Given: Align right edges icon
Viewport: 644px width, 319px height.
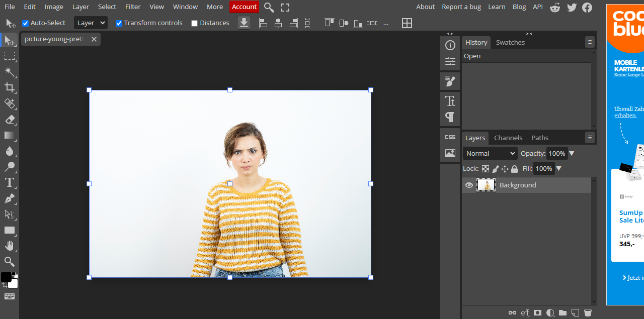Looking at the screenshot, I should pyautogui.click(x=294, y=23).
